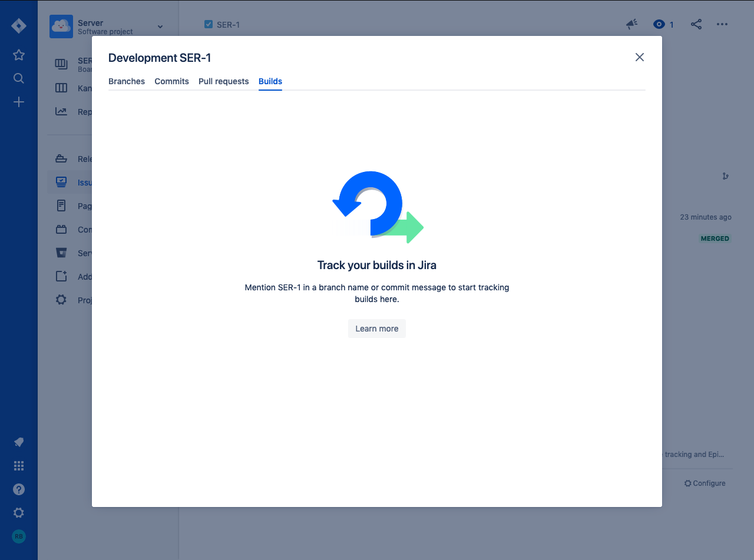Click the branch icon behind the dialog
Viewport: 754px width, 560px height.
point(725,176)
